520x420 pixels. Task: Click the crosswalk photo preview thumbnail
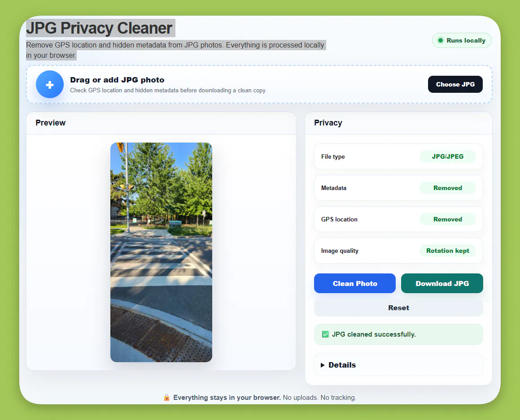[x=161, y=252]
